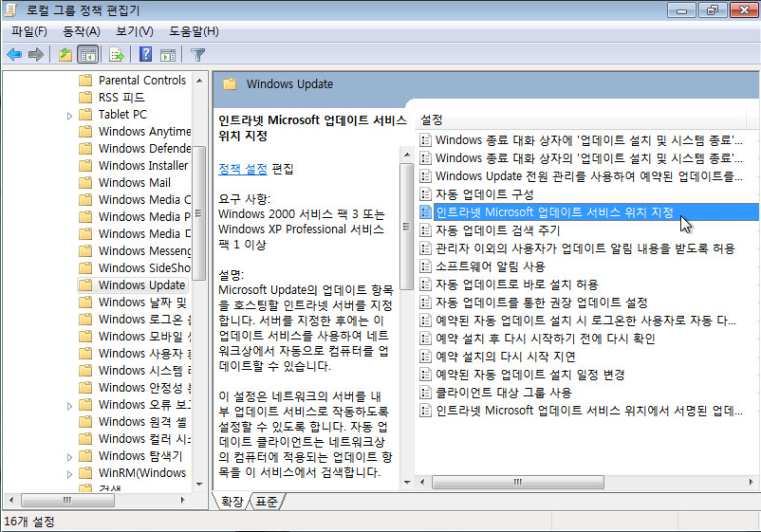This screenshot has height=532, width=761.
Task: Click the Export List toolbar icon
Action: click(x=119, y=54)
